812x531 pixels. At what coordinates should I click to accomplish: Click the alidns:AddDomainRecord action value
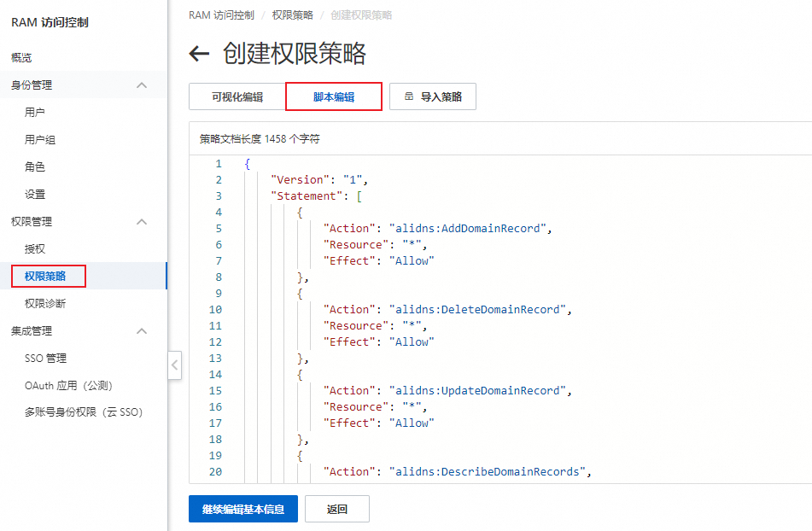click(x=468, y=228)
